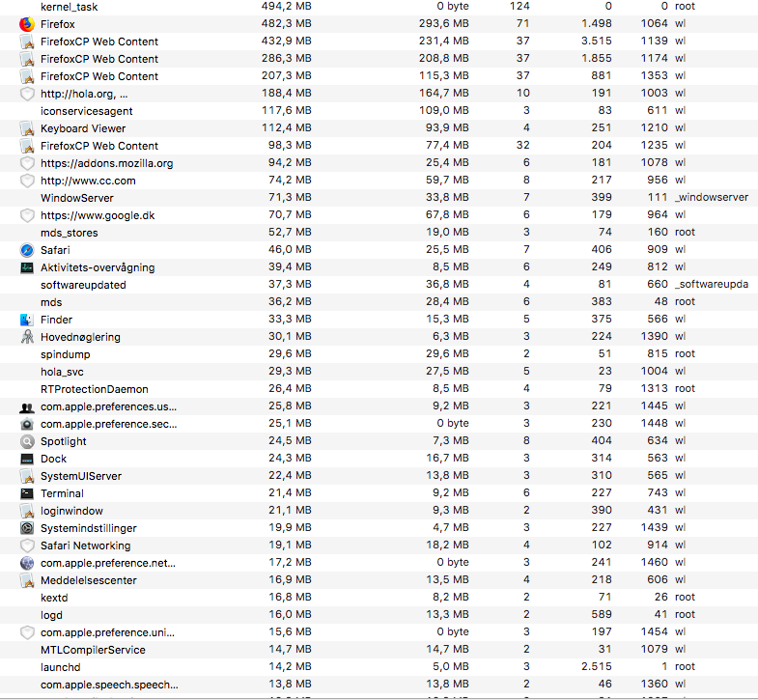Click the Keyboard Viewer icon
Screen dimensions: 758x700
[x=27, y=128]
